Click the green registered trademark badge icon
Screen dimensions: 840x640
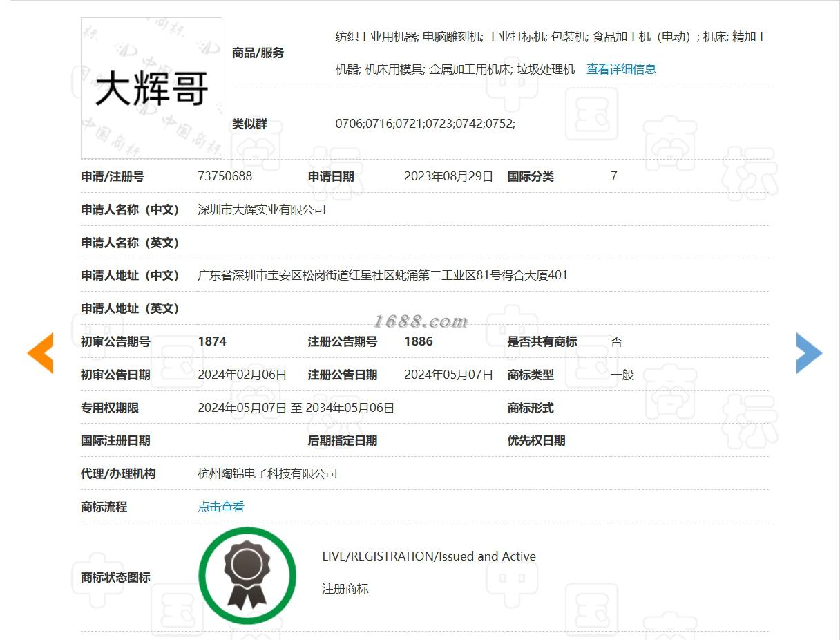(247, 576)
